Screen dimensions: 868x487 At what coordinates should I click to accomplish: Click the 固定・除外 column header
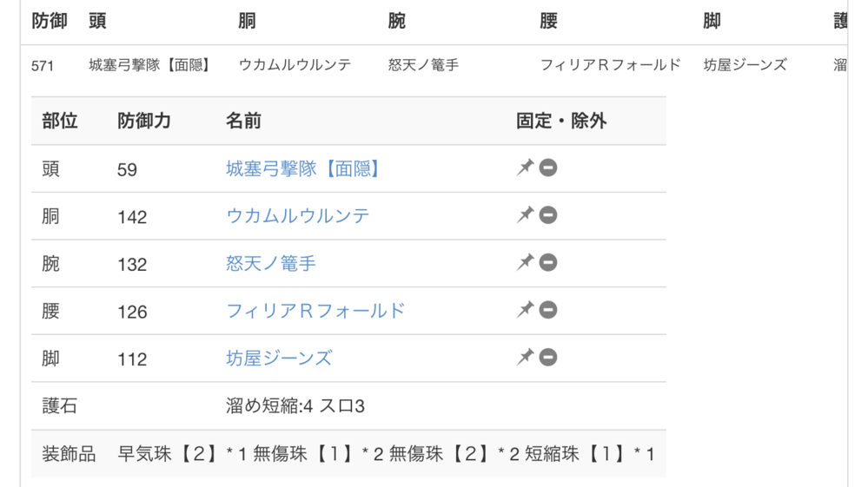pos(560,122)
